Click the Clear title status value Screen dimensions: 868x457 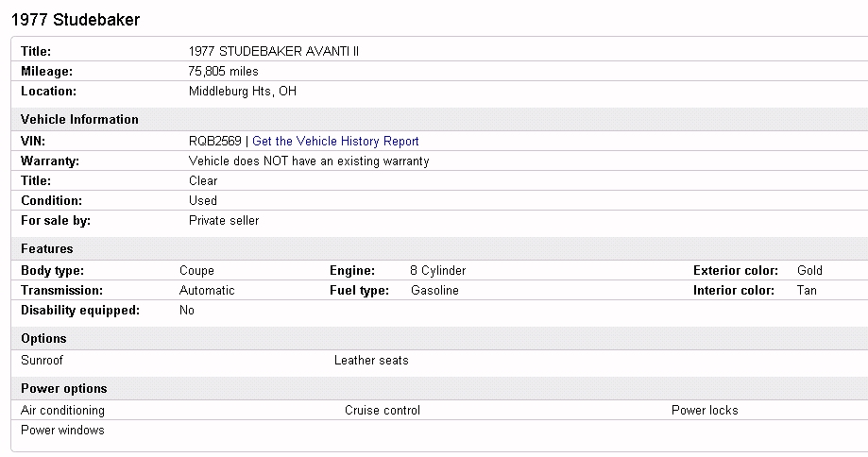tap(203, 181)
